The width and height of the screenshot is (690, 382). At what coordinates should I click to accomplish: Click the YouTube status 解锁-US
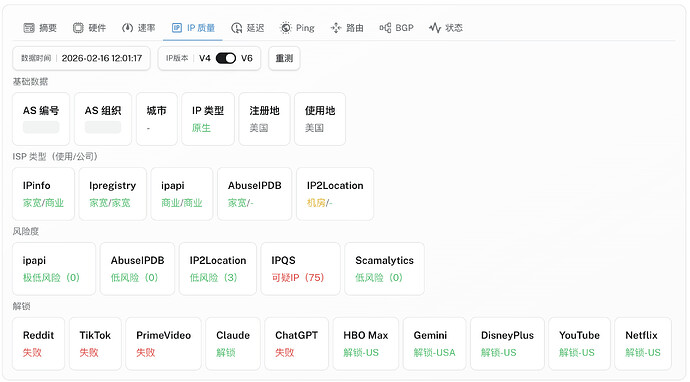point(577,353)
